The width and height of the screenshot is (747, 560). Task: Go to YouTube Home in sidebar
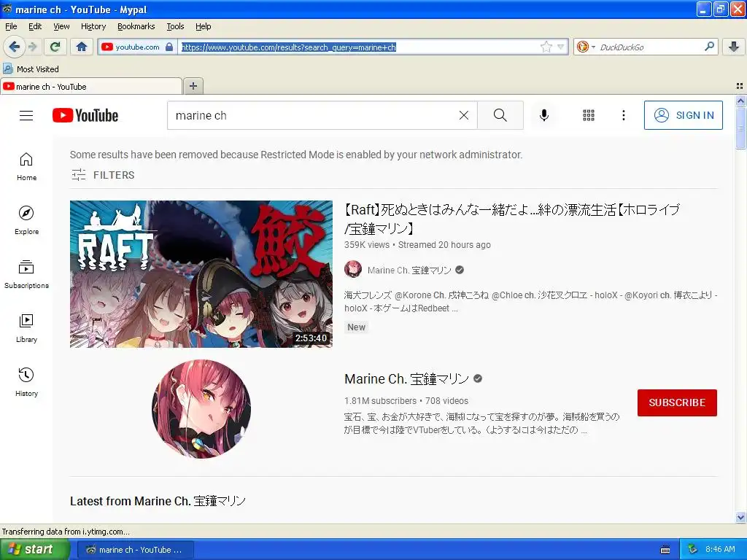click(26, 167)
